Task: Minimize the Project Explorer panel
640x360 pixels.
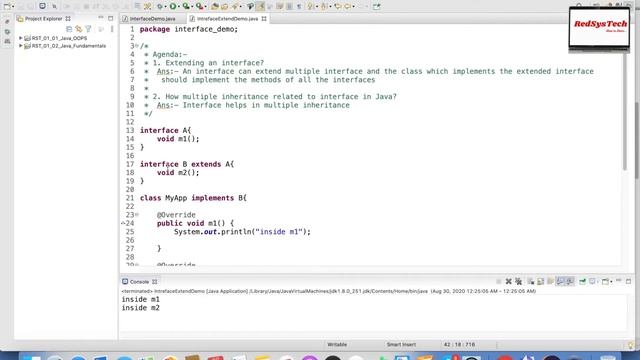Action: pyautogui.click(x=101, y=18)
